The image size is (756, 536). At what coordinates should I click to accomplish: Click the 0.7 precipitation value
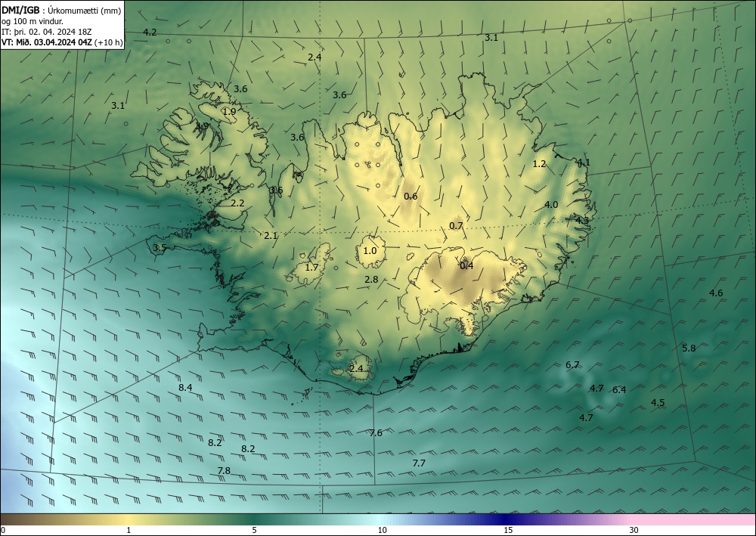(x=456, y=225)
